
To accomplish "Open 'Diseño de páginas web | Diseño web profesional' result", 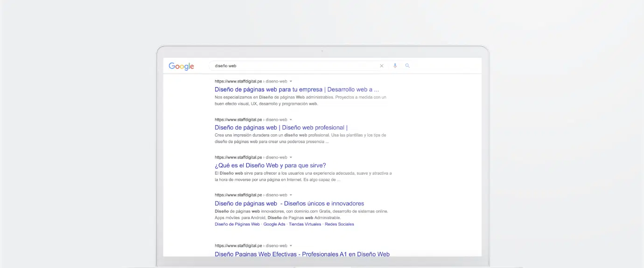I will 281,128.
